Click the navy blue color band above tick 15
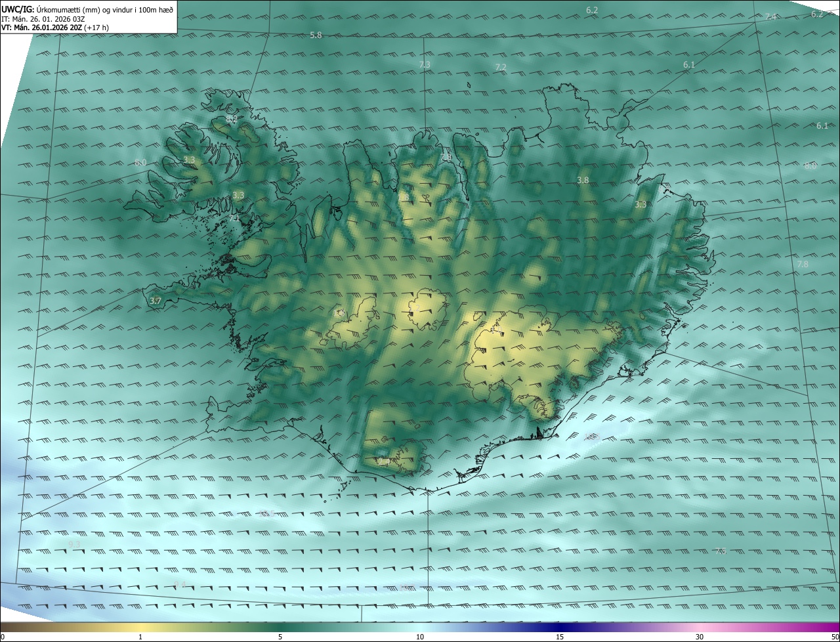Screen dimensions: 840x642 click(560, 627)
